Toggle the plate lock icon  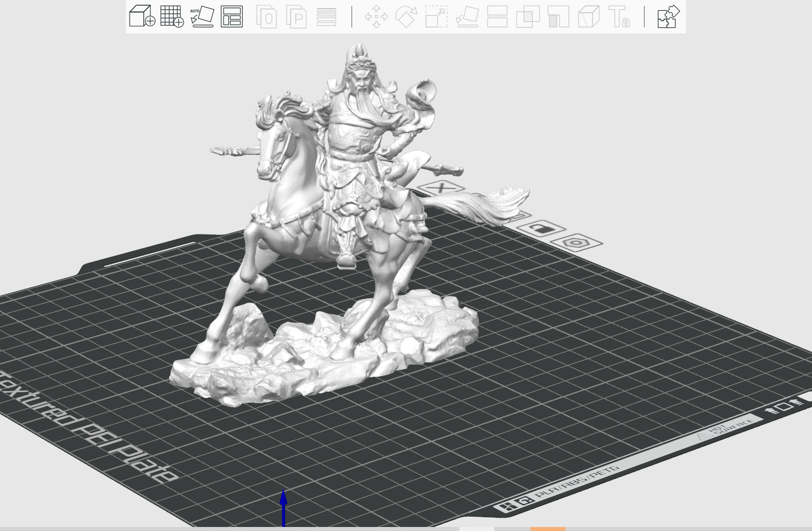541,229
